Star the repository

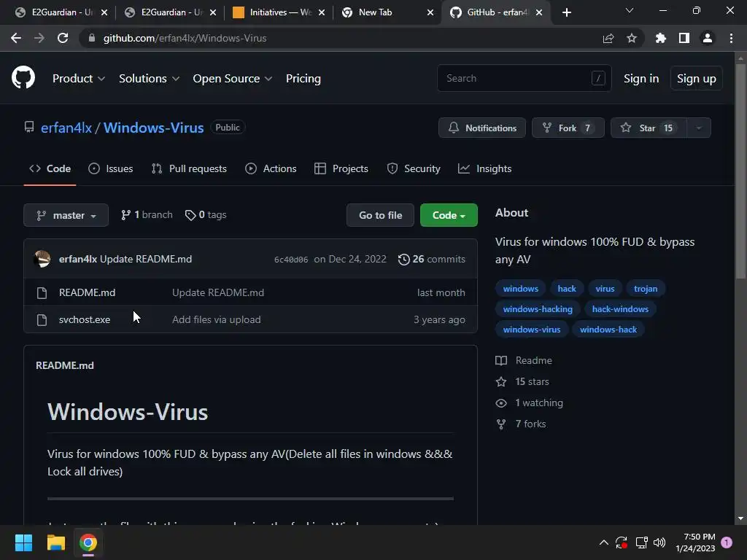tap(649, 128)
